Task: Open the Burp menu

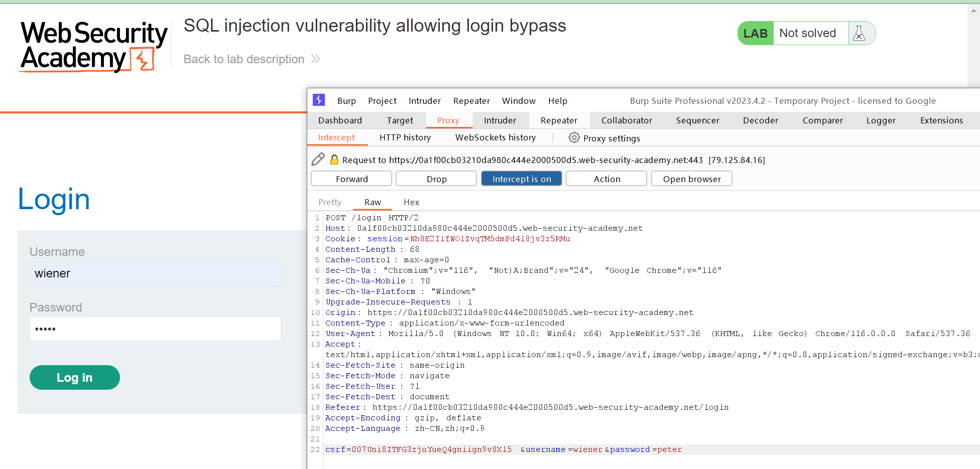Action: click(x=346, y=101)
